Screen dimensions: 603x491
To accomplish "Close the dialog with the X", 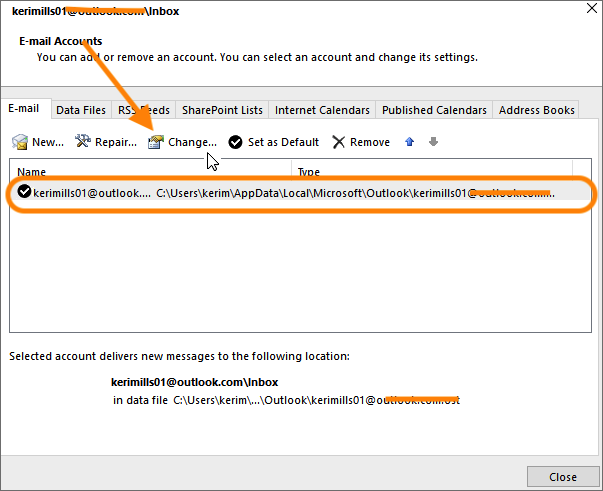I will (592, 8).
